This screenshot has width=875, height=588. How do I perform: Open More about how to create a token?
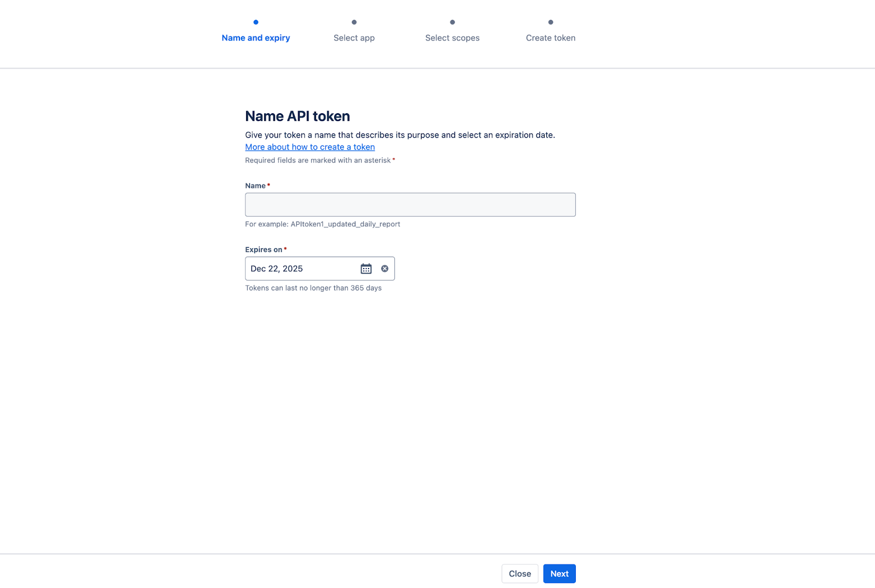coord(310,147)
